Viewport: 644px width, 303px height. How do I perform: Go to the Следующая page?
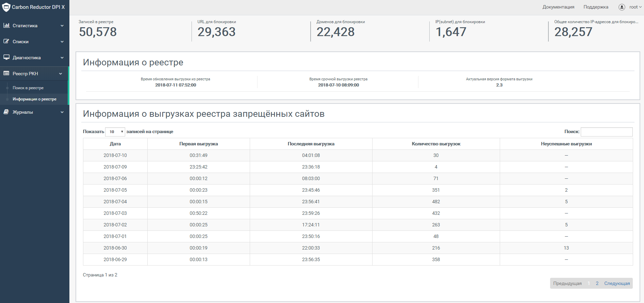pos(617,283)
